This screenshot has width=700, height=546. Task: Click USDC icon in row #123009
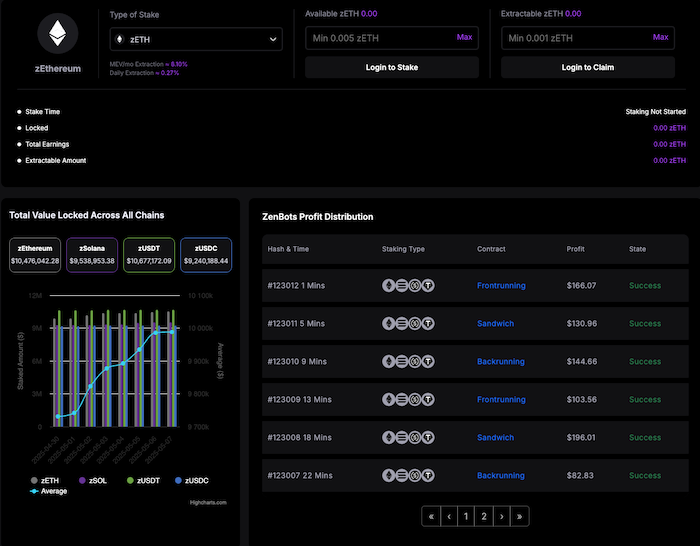[x=415, y=399]
